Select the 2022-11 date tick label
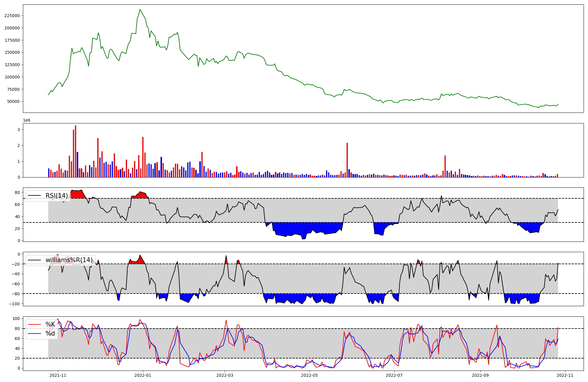Image resolution: width=588 pixels, height=382 pixels. [x=565, y=375]
